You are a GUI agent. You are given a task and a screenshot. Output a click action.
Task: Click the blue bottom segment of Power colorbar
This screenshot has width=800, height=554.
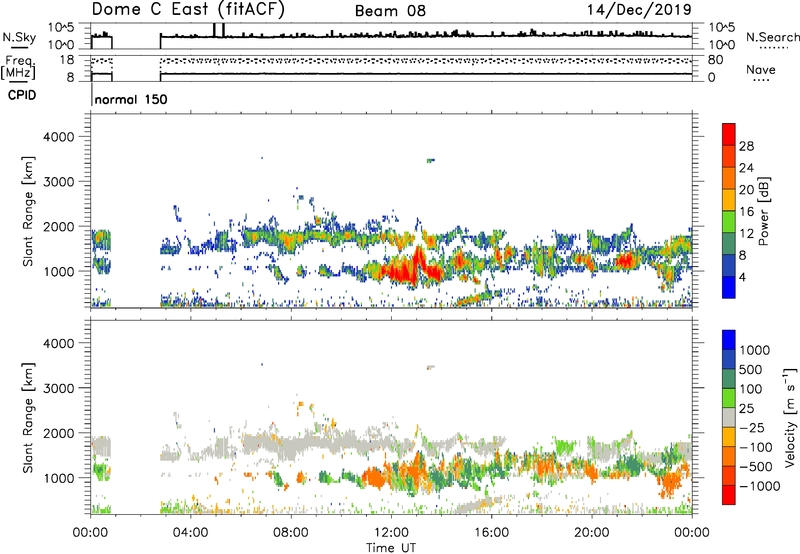pyautogui.click(x=729, y=287)
